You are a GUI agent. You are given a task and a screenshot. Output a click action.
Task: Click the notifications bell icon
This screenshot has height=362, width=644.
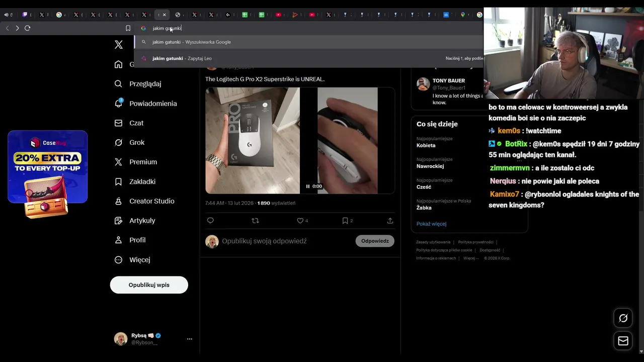118,104
